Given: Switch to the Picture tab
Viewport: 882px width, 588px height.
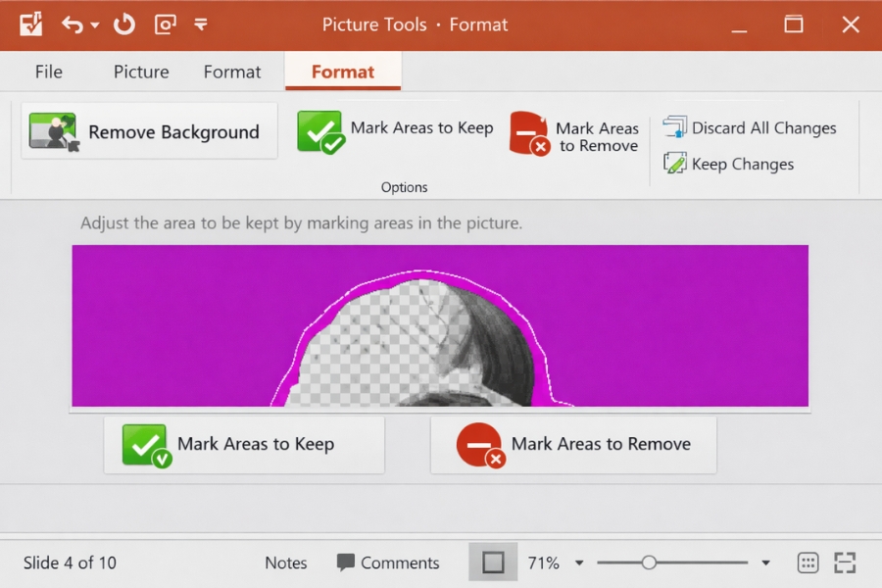Looking at the screenshot, I should [140, 72].
